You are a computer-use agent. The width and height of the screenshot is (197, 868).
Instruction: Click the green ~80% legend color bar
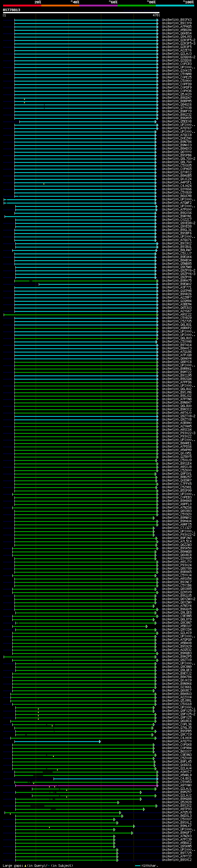[137, 6]
